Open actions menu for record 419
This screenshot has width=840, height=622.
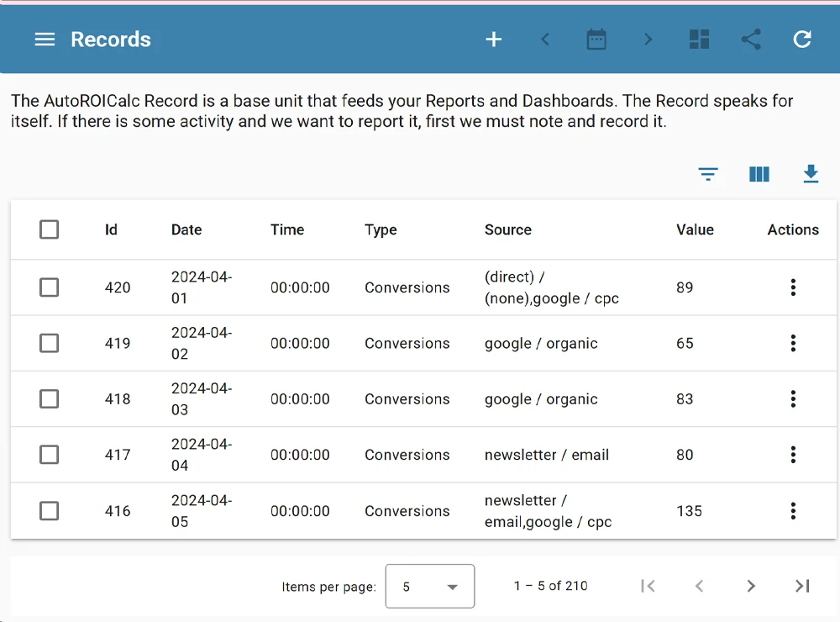tap(793, 343)
